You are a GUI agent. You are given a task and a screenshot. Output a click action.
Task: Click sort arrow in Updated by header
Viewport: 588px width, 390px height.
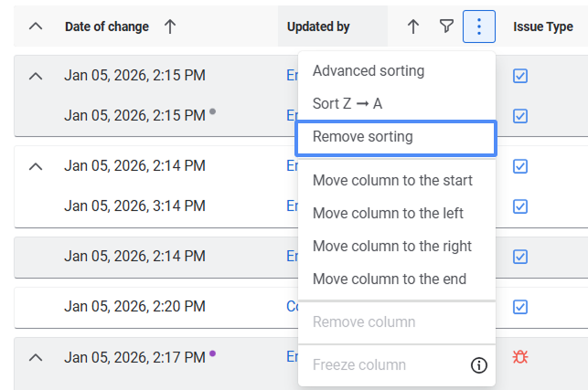point(413,27)
